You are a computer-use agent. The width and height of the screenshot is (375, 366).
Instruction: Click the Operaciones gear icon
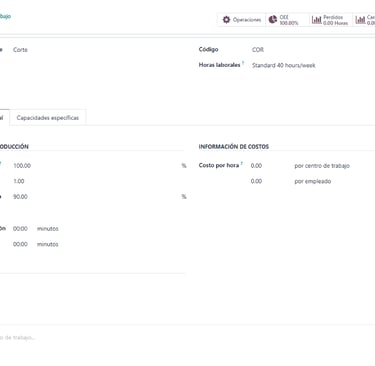coord(226,20)
